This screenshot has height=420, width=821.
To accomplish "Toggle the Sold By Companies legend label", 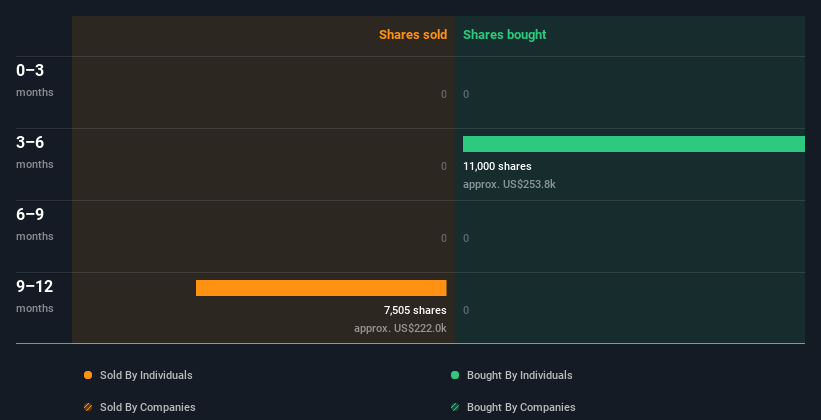I will pos(148,407).
